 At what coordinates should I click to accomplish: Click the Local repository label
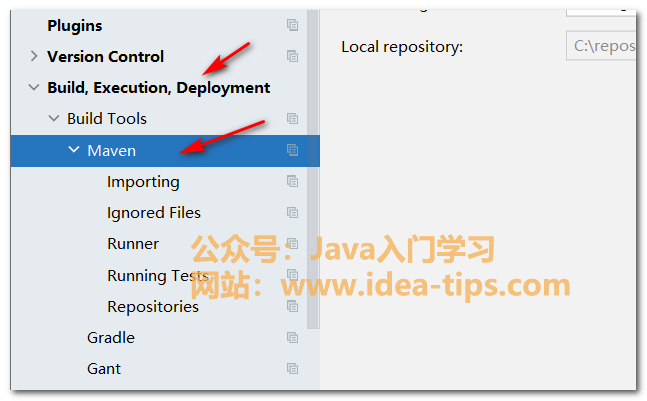[x=402, y=47]
